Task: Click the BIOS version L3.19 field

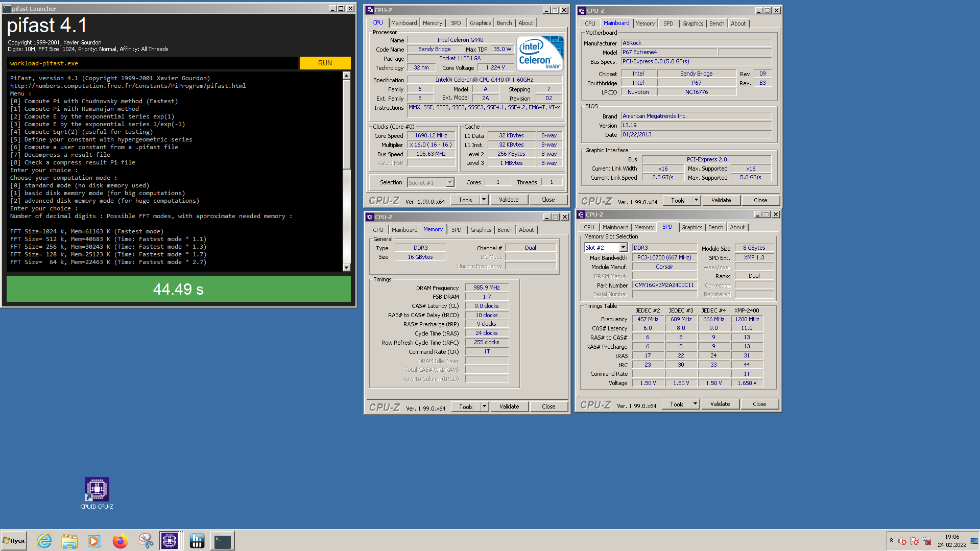Action: pyautogui.click(x=696, y=125)
